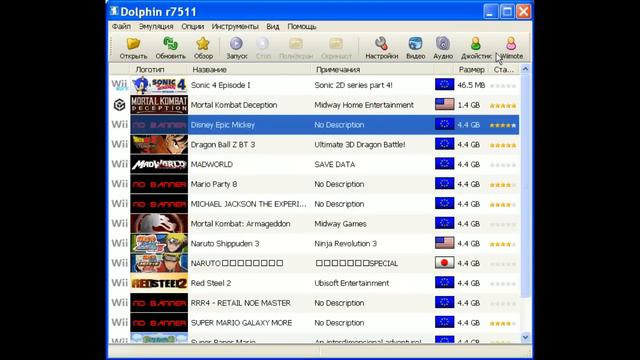Click the GameCube platform icon for Mortal Kombat Deception
Viewport: 640px width, 360px height.
(x=119, y=105)
